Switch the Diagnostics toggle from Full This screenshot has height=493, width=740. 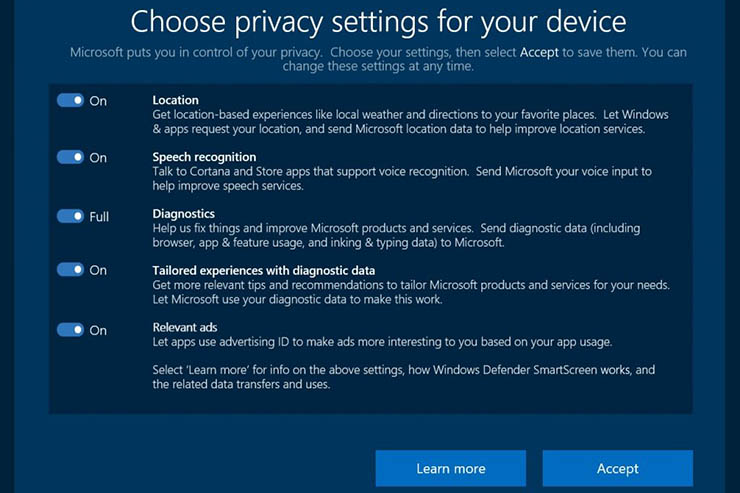pyautogui.click(x=70, y=216)
